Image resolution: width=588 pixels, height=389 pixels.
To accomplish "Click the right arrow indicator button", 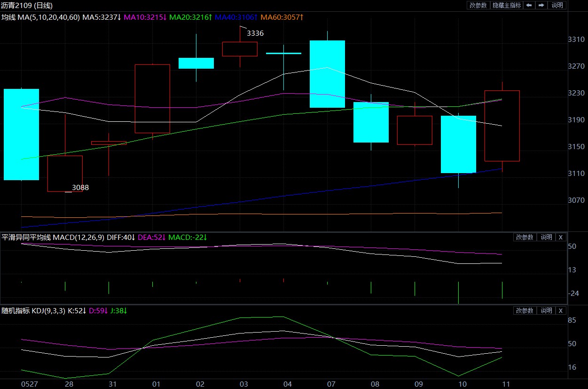I will [541, 5].
